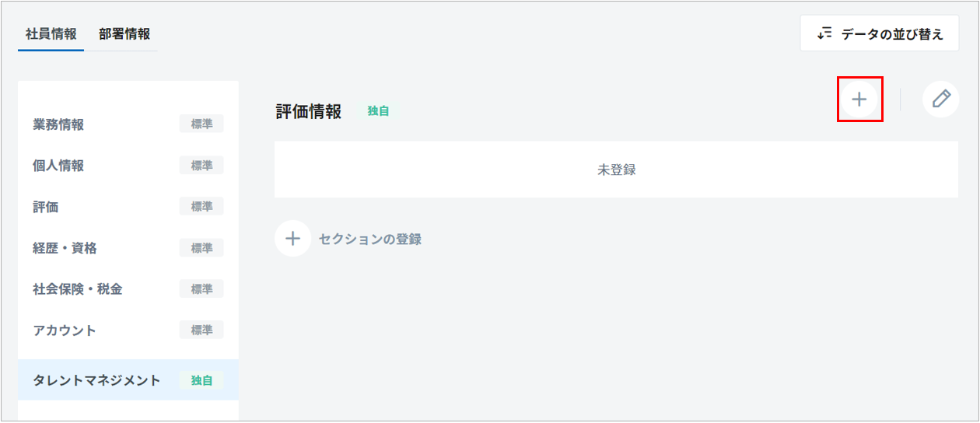Click the plus icon beside 評価情報 header
Screen dimensions: 980x423
[859, 100]
